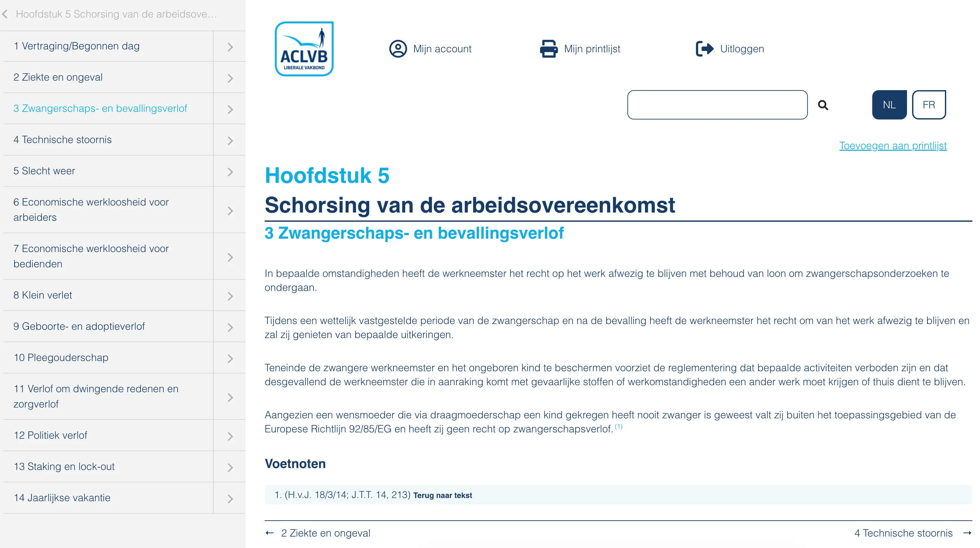
Task: Click footnote reference (1) in the text
Action: 618,426
